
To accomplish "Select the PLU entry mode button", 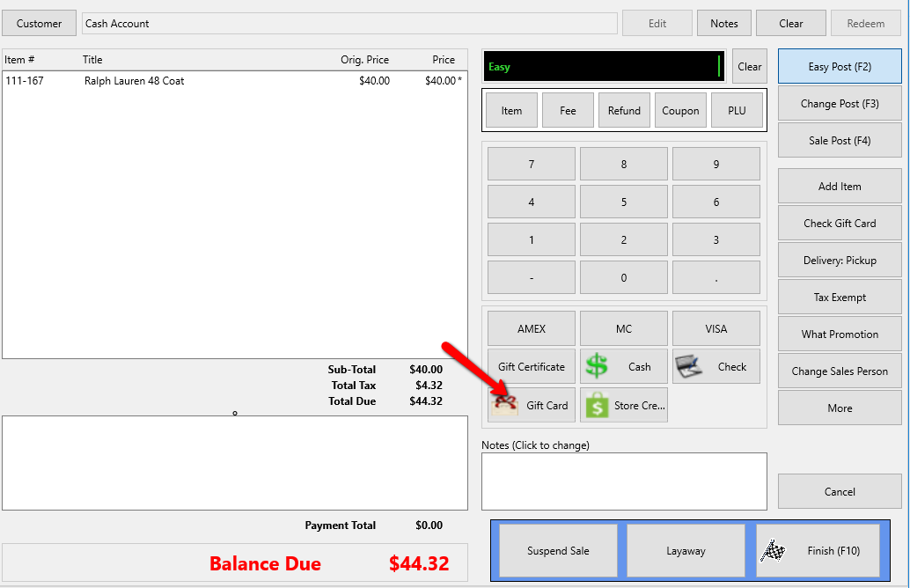I will pos(737,110).
